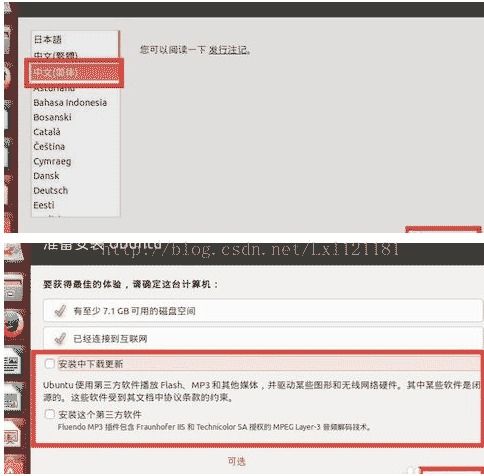
Task: Choose Bahasa Indonesia language
Action: coord(70,102)
